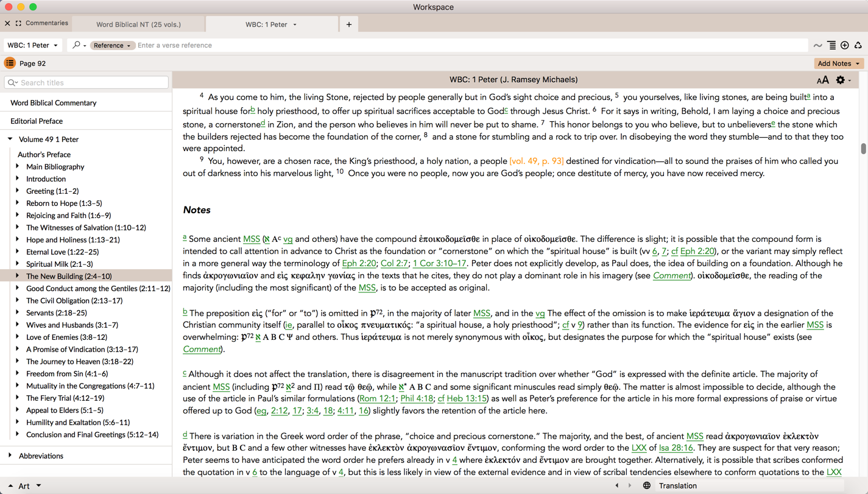Select Love of Enemies (3:8–12)
The height and width of the screenshot is (494, 868).
(66, 337)
